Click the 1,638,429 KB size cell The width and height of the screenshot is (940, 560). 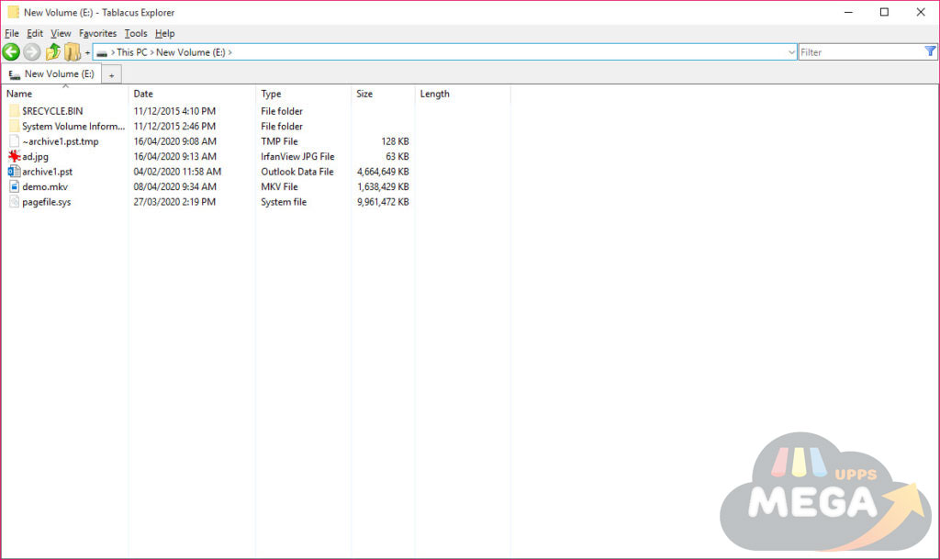pyautogui.click(x=383, y=186)
